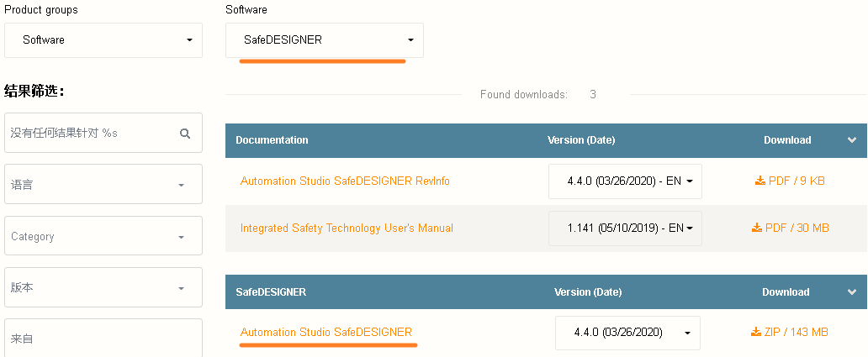This screenshot has width=868, height=357.
Task: Change User's Manual version 1.141 selector
Action: pyautogui.click(x=625, y=228)
